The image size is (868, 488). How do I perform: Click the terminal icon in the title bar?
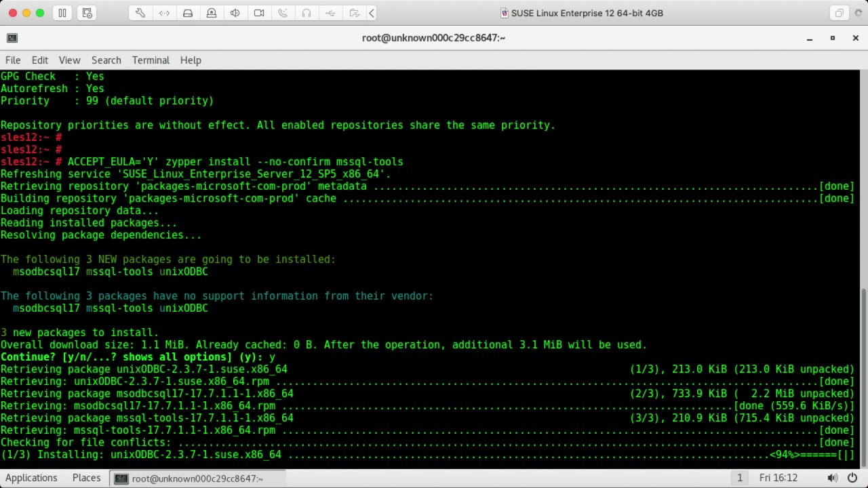[12, 38]
